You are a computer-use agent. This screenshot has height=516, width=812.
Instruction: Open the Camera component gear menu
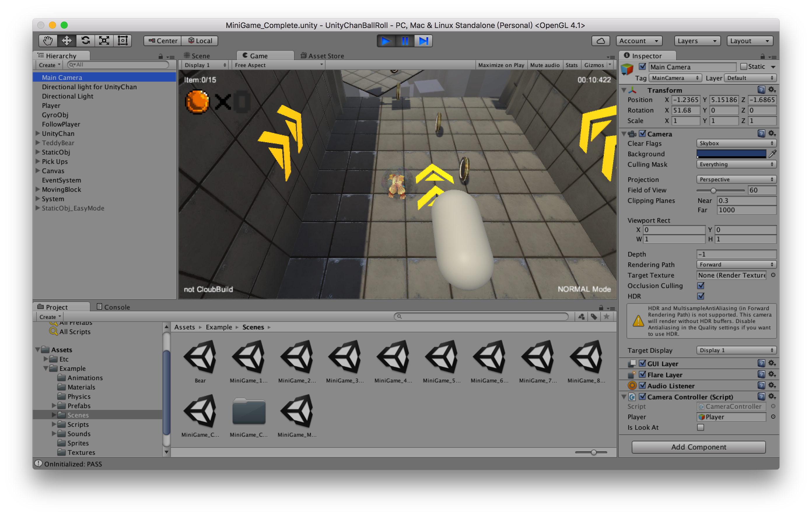click(x=771, y=134)
